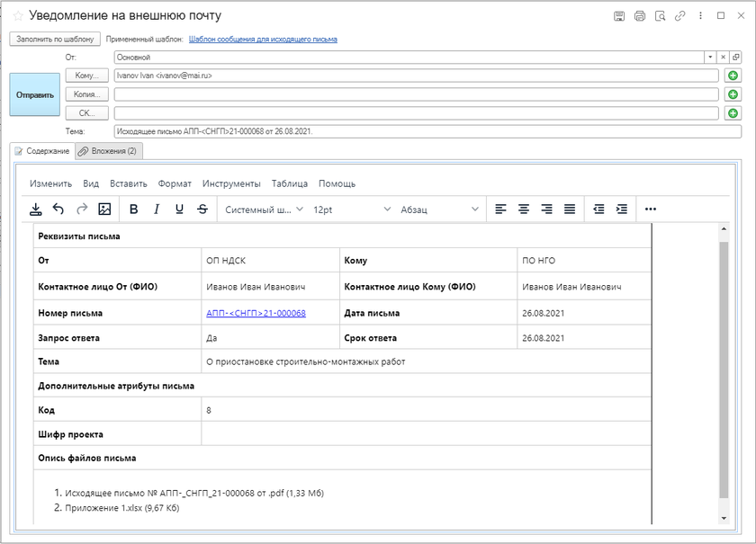756x544 pixels.
Task: Open the Вставить menu
Action: [x=128, y=183]
